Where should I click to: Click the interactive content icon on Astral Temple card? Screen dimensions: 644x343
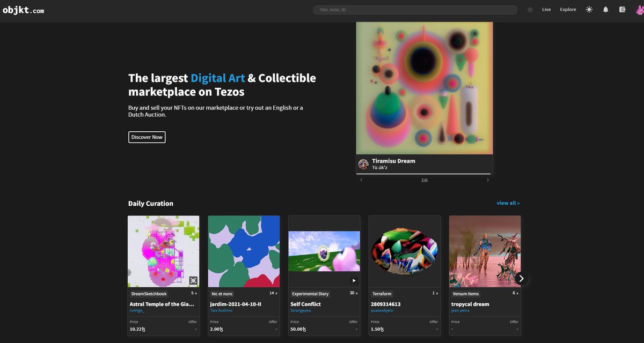193,280
